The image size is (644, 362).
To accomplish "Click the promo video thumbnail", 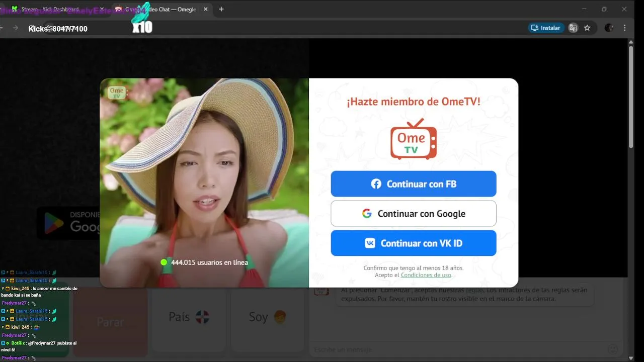I will pyautogui.click(x=204, y=183).
